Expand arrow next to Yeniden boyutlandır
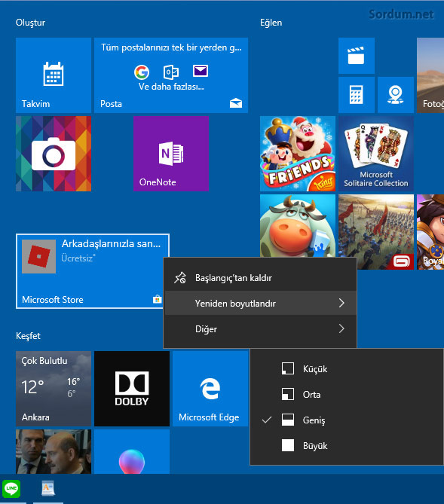The height and width of the screenshot is (504, 444). pyautogui.click(x=341, y=303)
